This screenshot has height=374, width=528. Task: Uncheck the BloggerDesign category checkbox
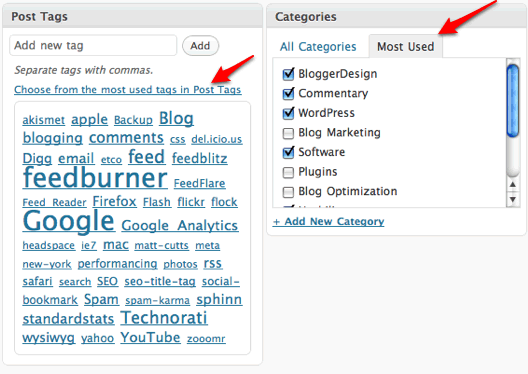(288, 74)
